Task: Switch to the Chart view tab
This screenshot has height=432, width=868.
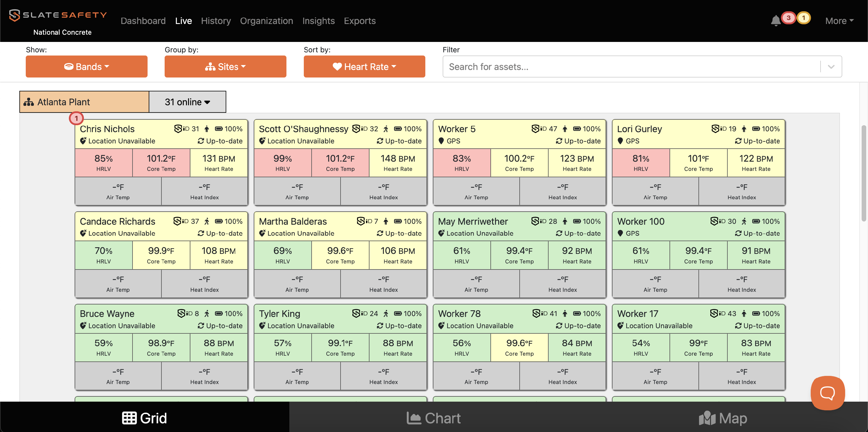Action: point(434,418)
